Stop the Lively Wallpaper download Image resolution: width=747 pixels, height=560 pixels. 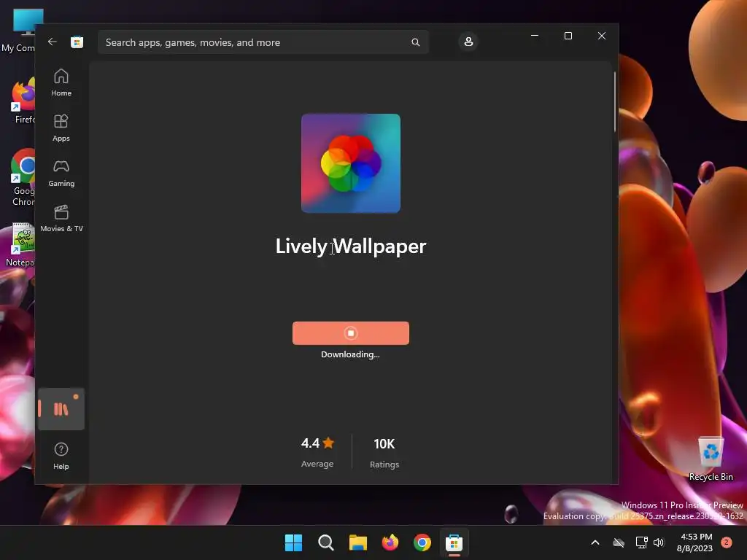351,332
